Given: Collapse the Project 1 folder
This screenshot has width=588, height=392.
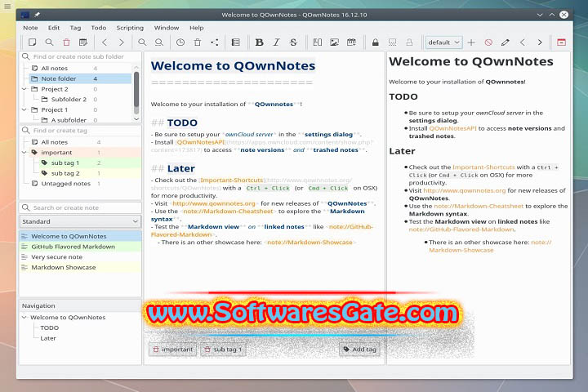Looking at the screenshot, I should click(24, 109).
